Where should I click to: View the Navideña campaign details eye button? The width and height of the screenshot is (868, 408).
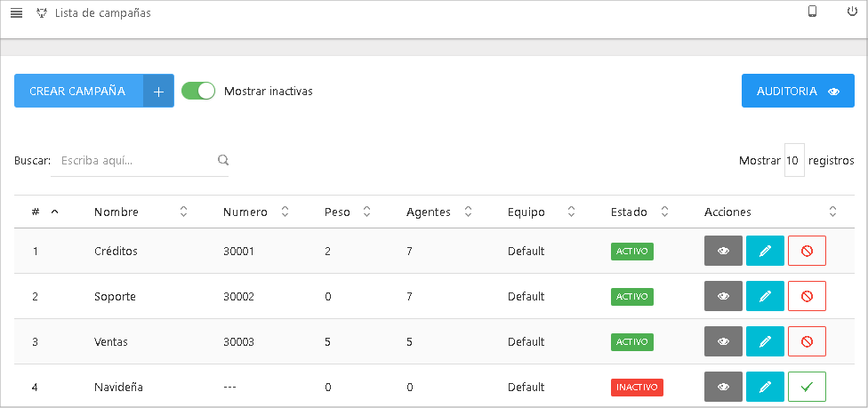[x=723, y=387]
